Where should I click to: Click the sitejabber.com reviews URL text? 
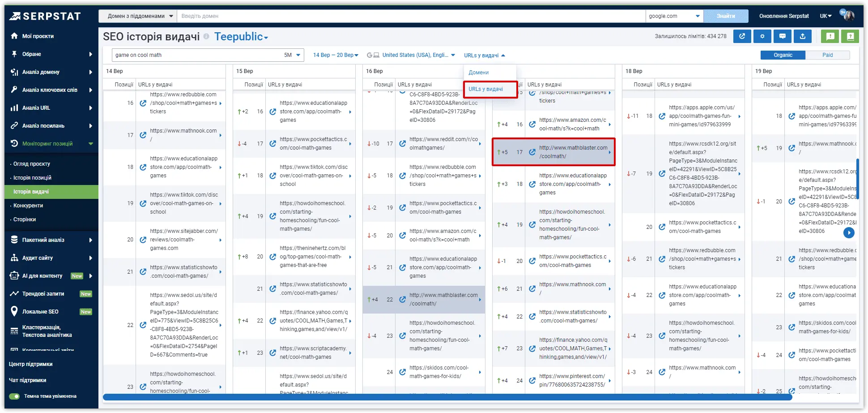pos(184,240)
